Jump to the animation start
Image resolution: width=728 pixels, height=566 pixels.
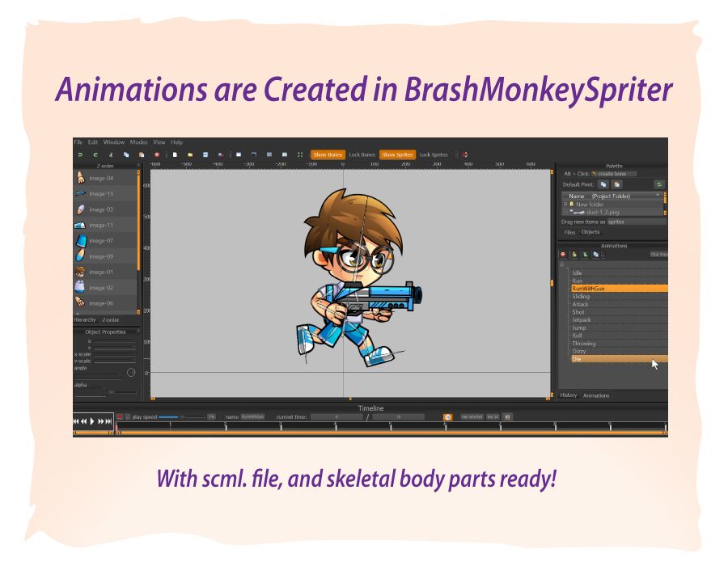[x=76, y=421]
